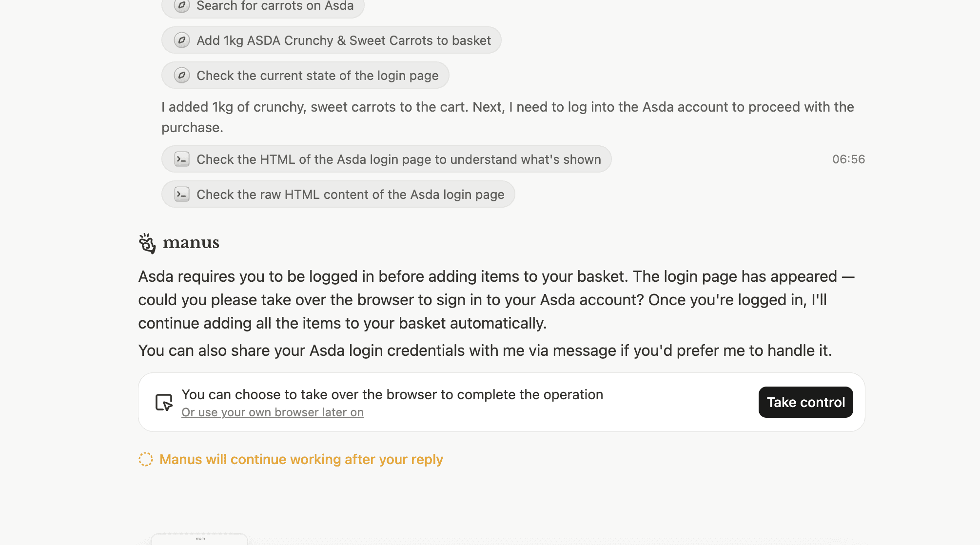Screen dimensions: 980x545
Task: Click compass icon beside 'Search for carrots on Asda'
Action: [x=181, y=5]
